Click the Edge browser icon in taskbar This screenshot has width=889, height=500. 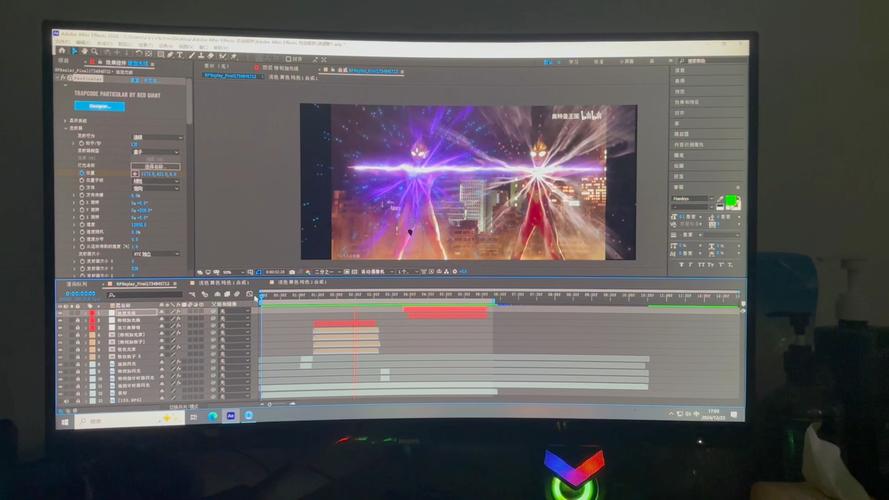213,416
